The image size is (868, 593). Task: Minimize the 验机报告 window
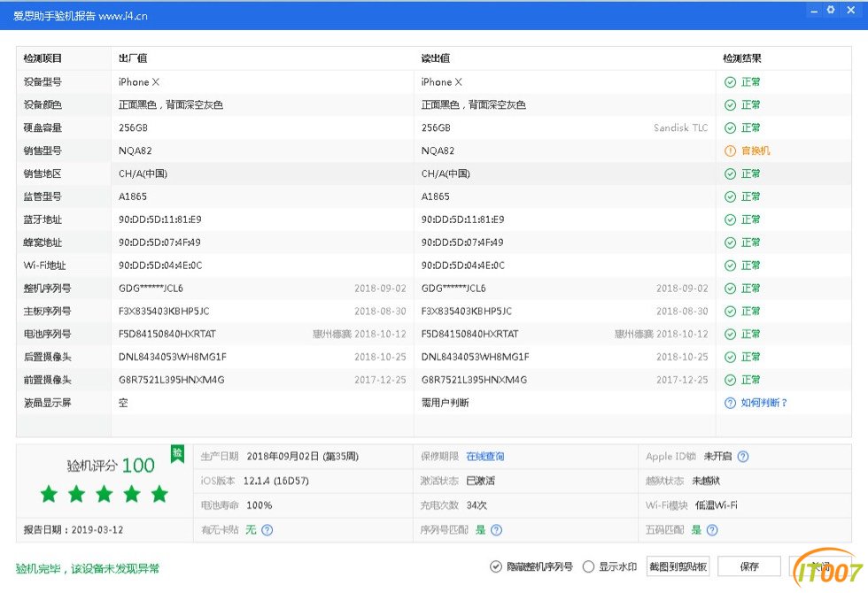(x=814, y=11)
